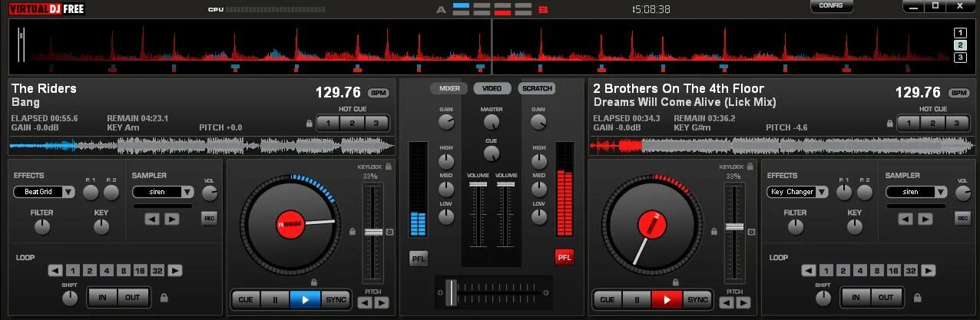Select waveform zoom level 1
This screenshot has width=980, height=320.
960,32
